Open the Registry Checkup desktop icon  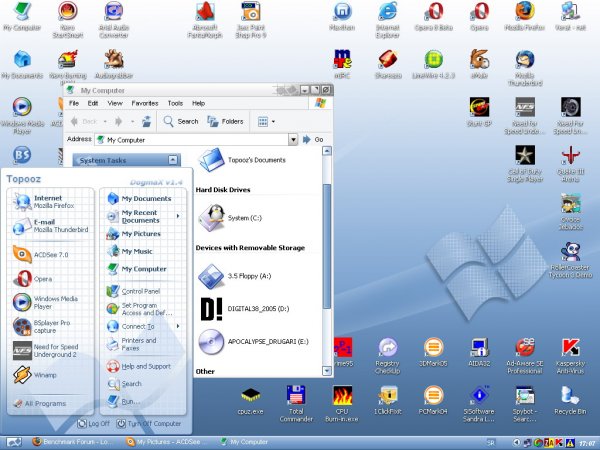pos(388,356)
